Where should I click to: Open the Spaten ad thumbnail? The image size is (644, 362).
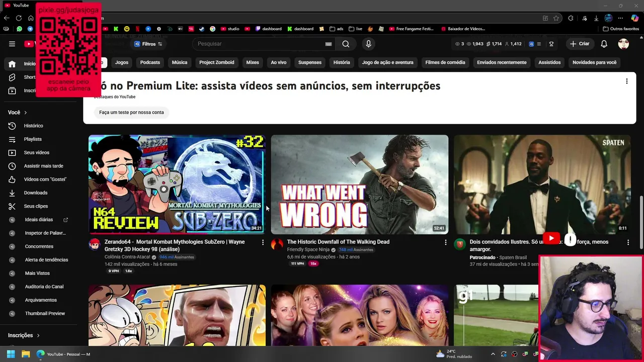[x=542, y=184]
